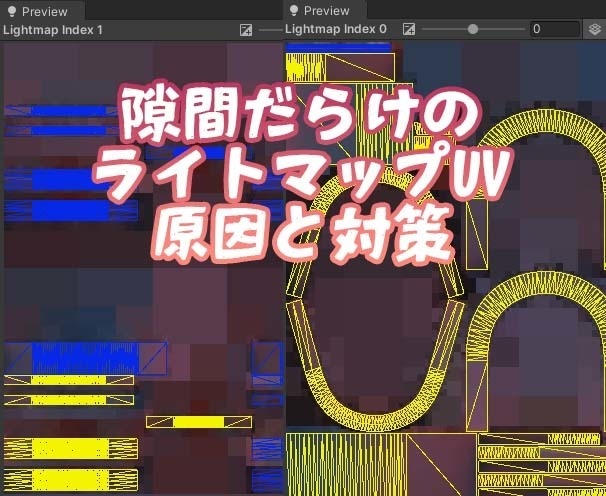Click the exposure slider handle
Viewport: 606px width, 496px height.
tap(473, 29)
